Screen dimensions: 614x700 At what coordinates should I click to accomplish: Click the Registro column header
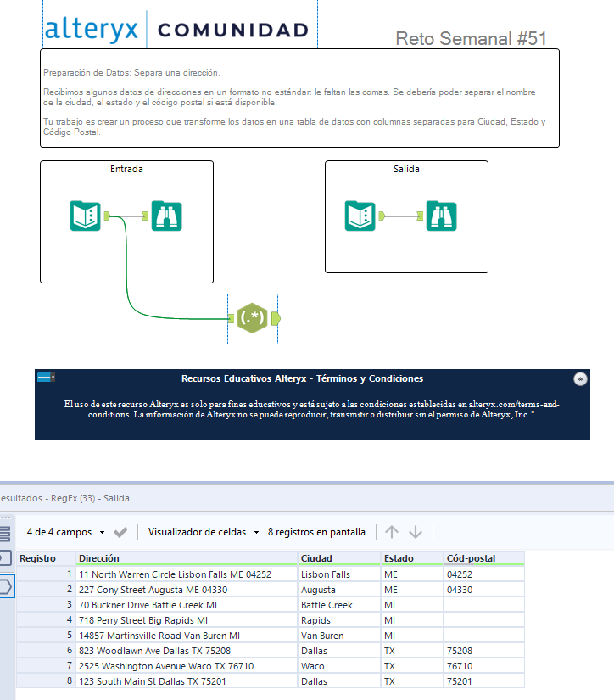pyautogui.click(x=46, y=558)
